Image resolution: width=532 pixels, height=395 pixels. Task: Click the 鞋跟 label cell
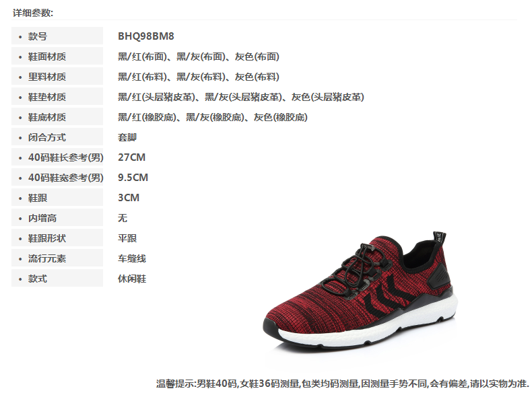point(57,198)
